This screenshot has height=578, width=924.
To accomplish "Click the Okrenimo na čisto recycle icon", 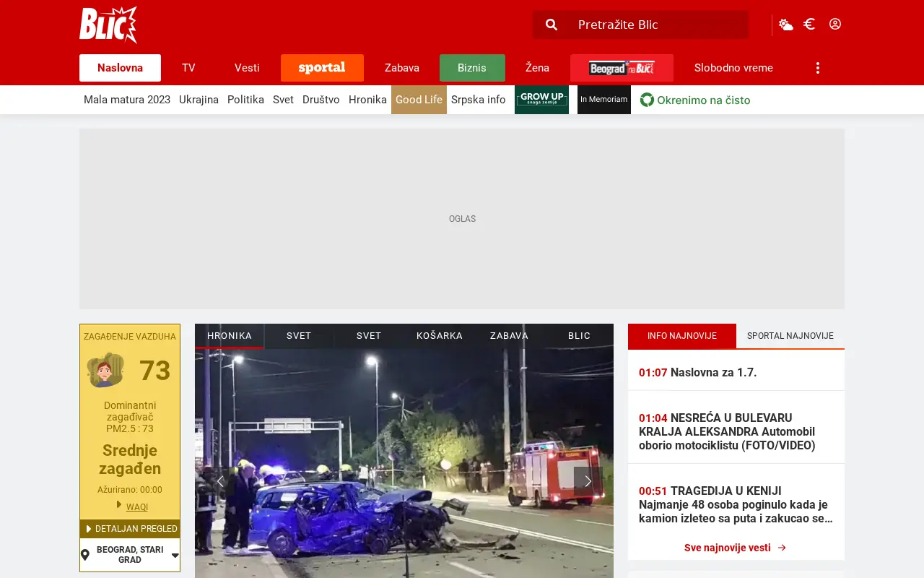I will [647, 100].
